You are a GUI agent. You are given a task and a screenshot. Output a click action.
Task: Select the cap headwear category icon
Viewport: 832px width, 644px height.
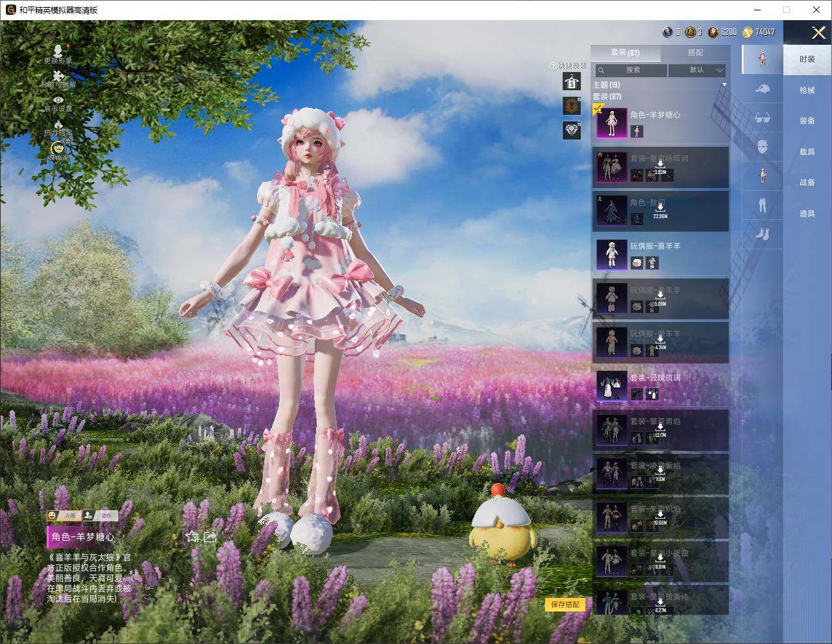763,89
